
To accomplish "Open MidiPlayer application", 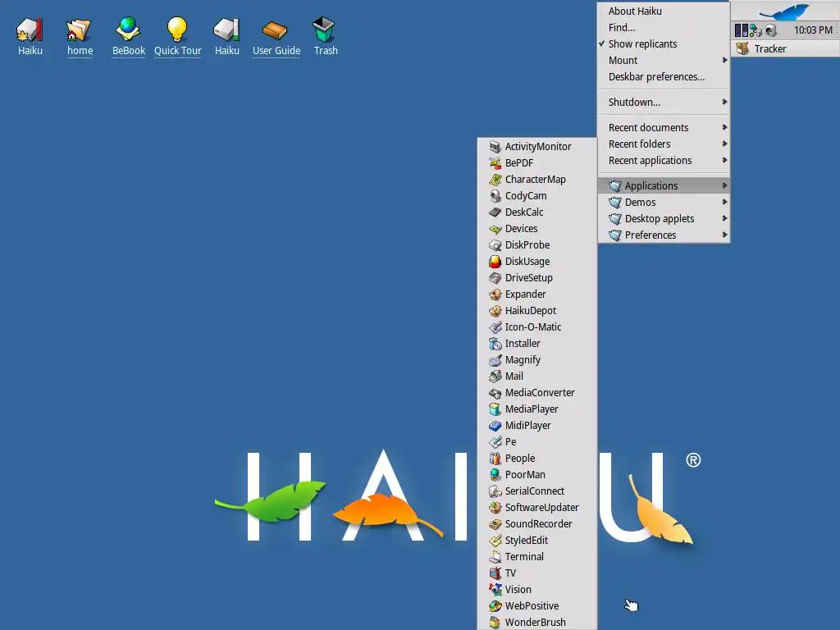I will (x=536, y=426).
